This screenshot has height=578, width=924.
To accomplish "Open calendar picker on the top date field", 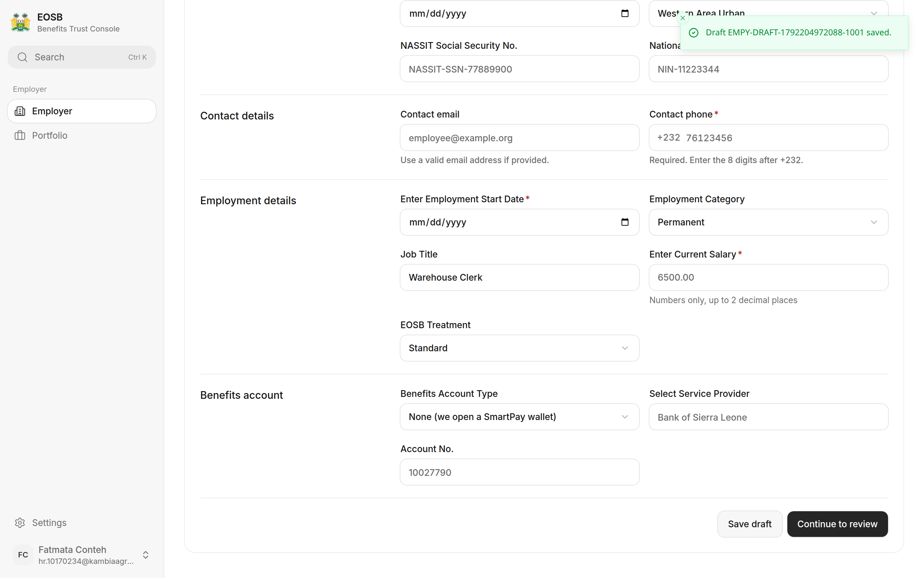I will 625,13.
